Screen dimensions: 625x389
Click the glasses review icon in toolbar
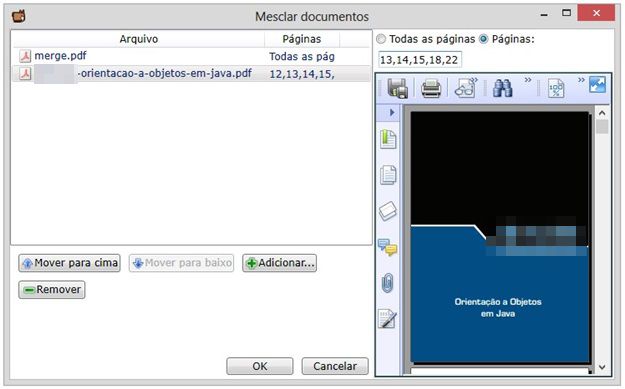(x=465, y=88)
